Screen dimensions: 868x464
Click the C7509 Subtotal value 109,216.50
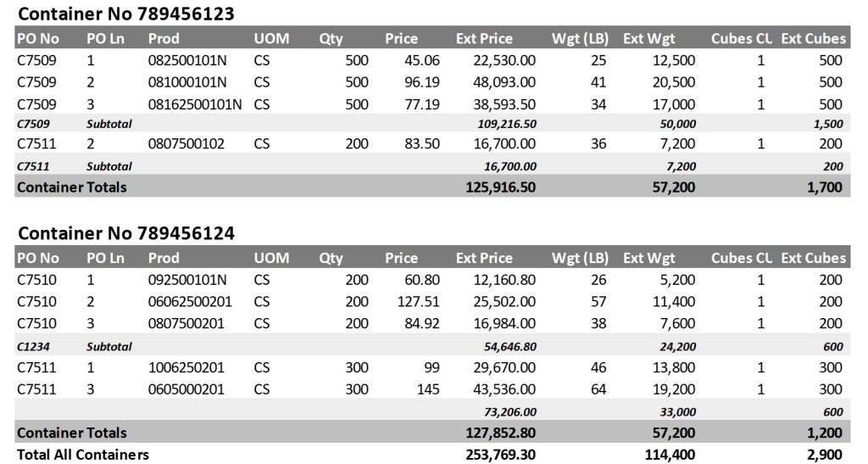pos(507,124)
